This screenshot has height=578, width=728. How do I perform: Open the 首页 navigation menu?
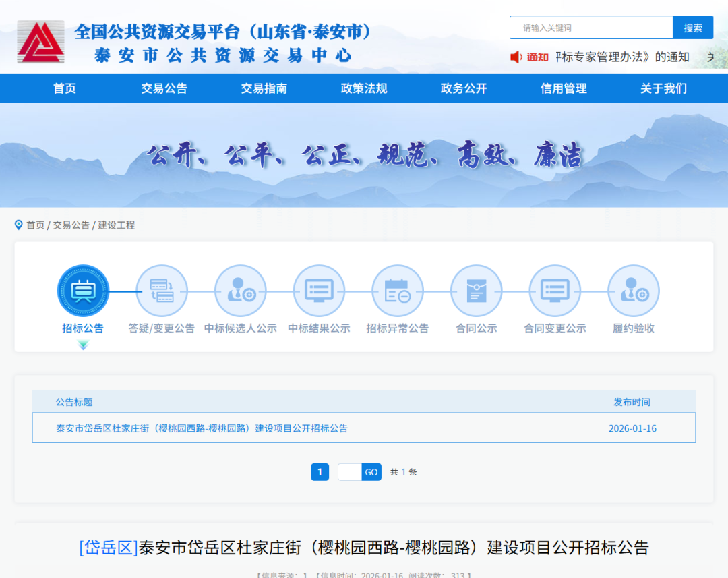tap(65, 88)
